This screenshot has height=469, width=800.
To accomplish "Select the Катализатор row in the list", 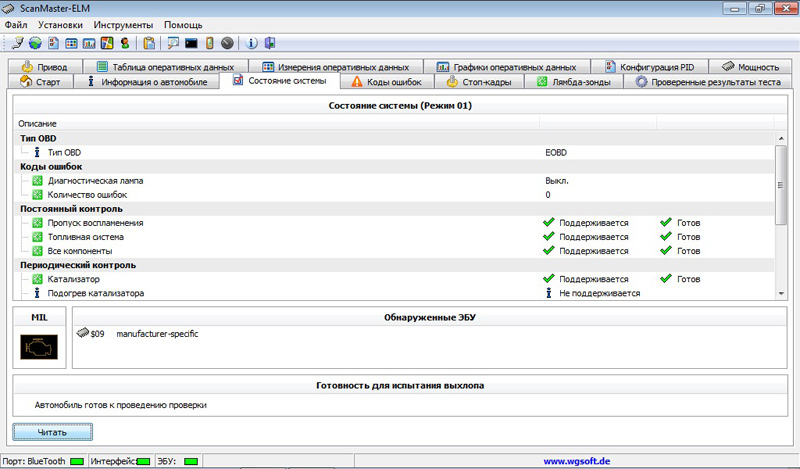I will [393, 279].
